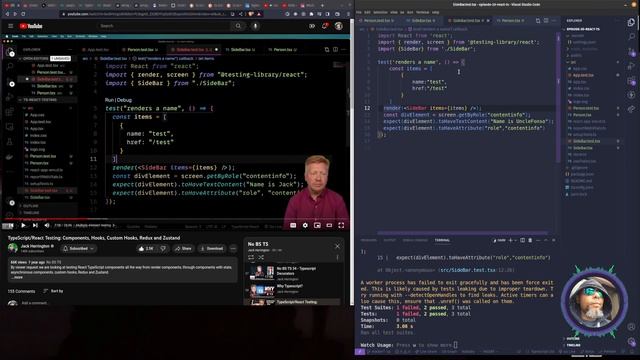The image size is (640, 360).
Task: Open VS Code Terminal menu
Action: point(422,12)
